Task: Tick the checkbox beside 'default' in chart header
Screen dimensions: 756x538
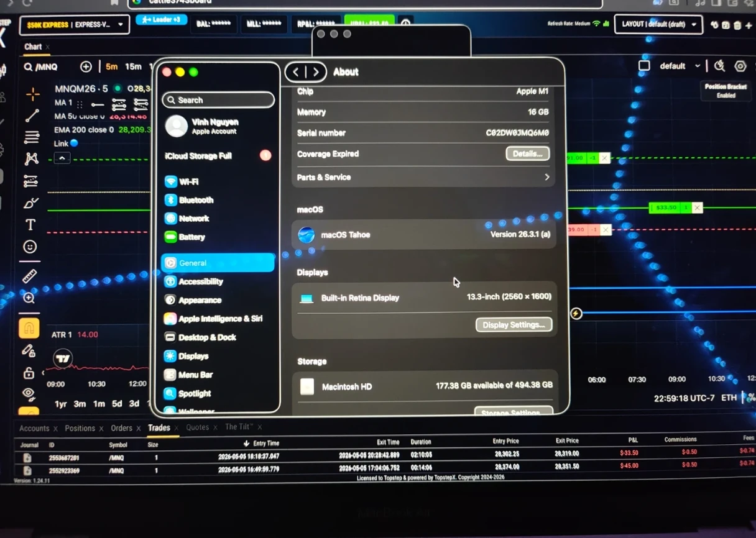Action: coord(644,66)
